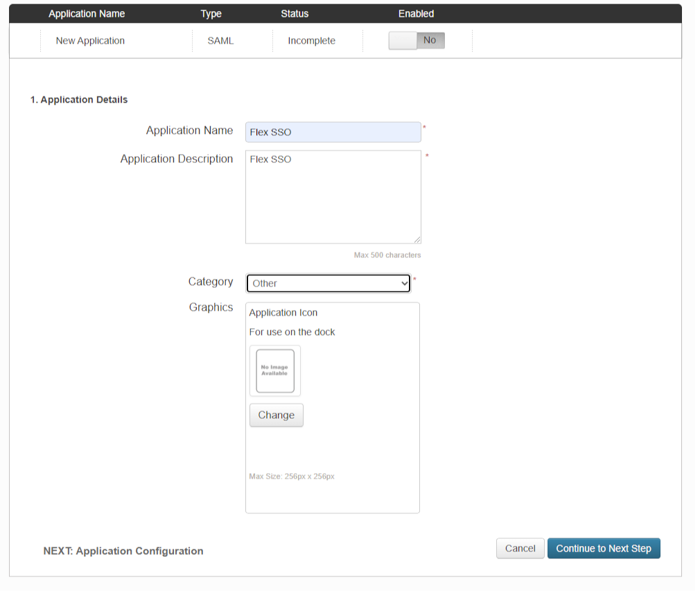Click the resize handle of the description box

418,239
